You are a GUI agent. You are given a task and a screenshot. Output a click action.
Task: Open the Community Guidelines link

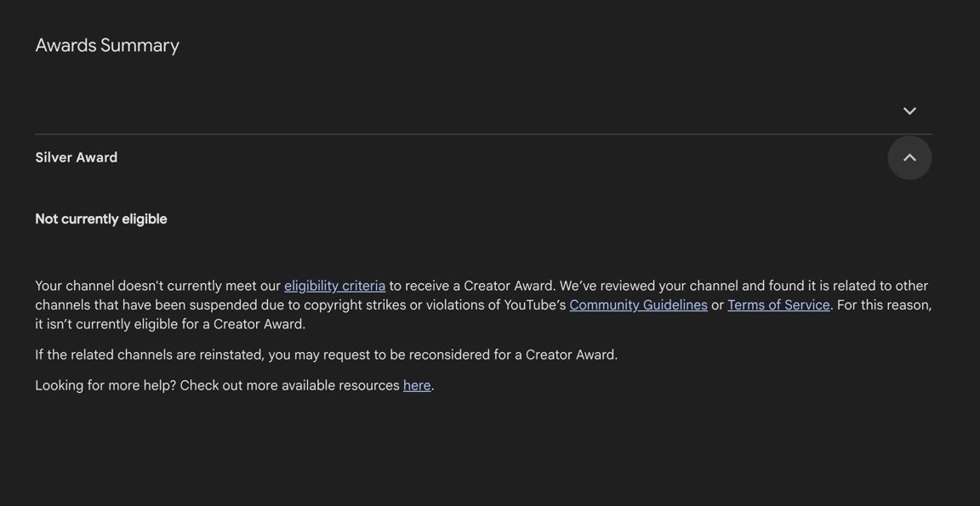click(x=638, y=304)
